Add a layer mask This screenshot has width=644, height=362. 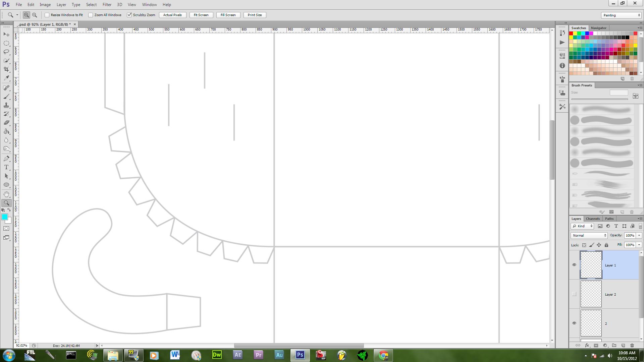point(596,345)
